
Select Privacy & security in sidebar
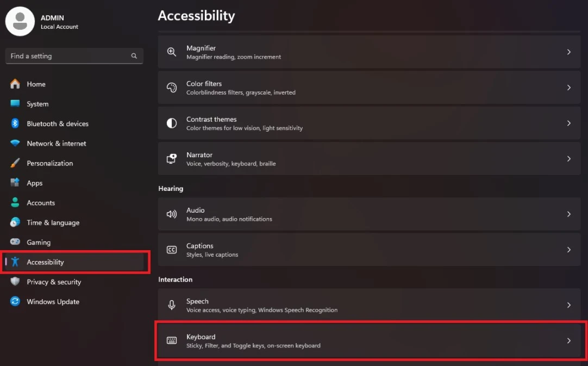point(54,282)
